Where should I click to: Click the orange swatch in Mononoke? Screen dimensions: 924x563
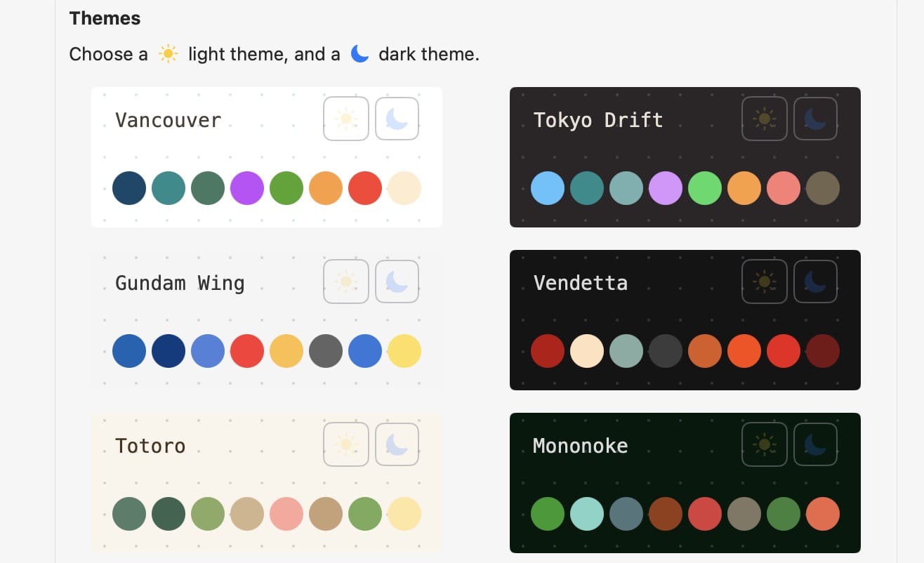point(823,514)
